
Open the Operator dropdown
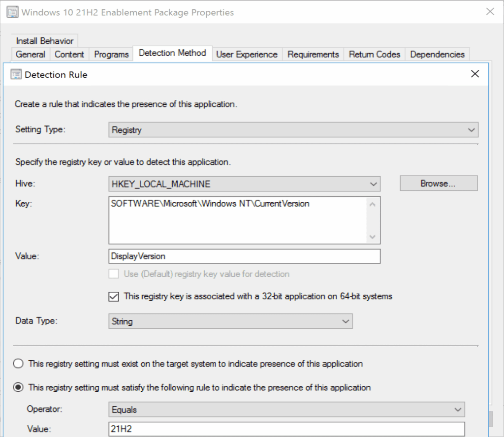pyautogui.click(x=458, y=409)
